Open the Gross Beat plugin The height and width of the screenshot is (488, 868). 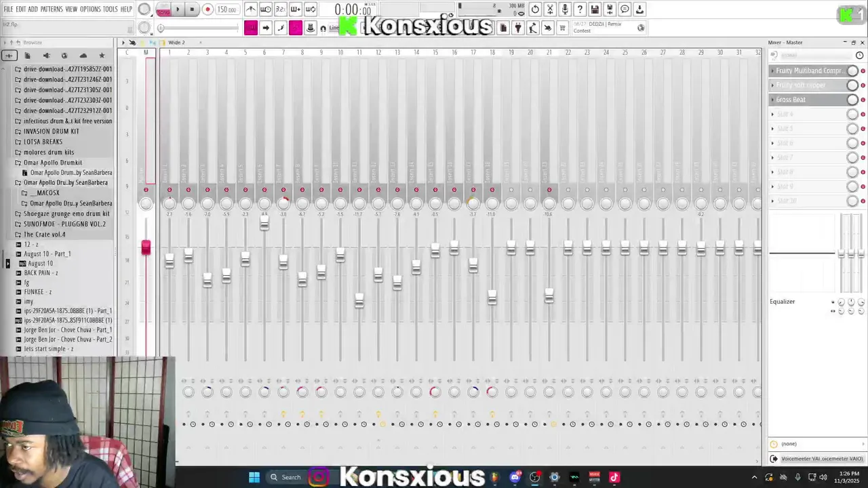click(791, 100)
